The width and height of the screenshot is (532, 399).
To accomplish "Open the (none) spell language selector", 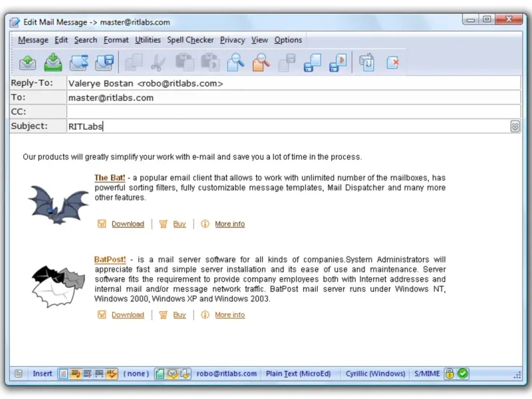I will click(136, 374).
